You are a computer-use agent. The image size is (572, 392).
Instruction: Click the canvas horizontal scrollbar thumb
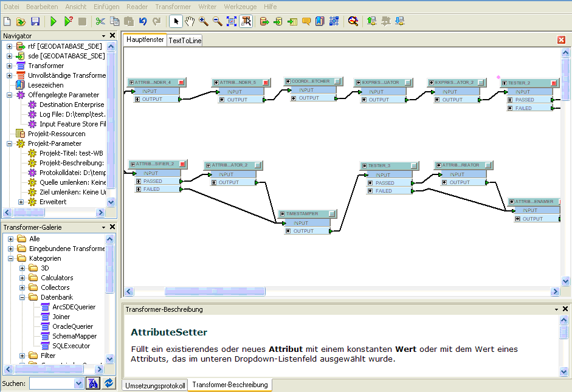point(215,292)
